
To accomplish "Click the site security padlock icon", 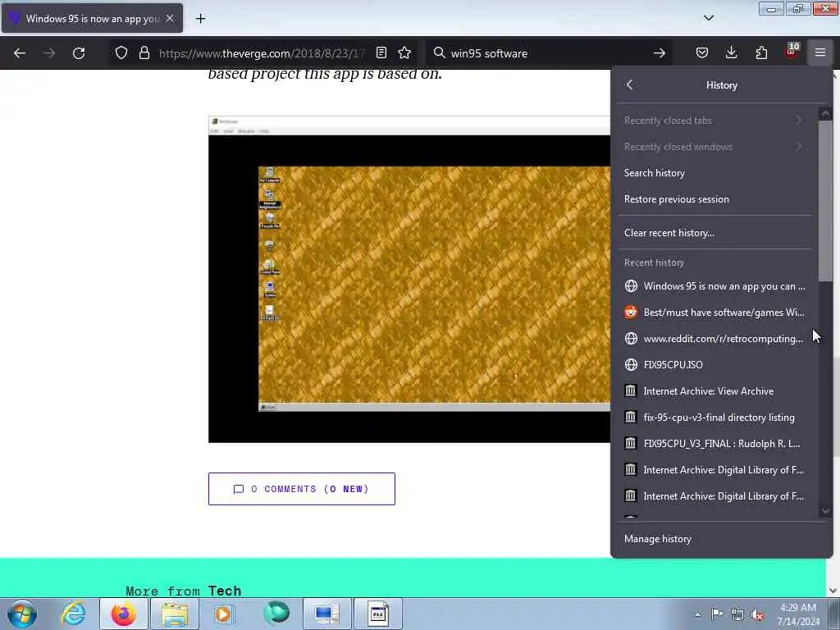I will (144, 53).
